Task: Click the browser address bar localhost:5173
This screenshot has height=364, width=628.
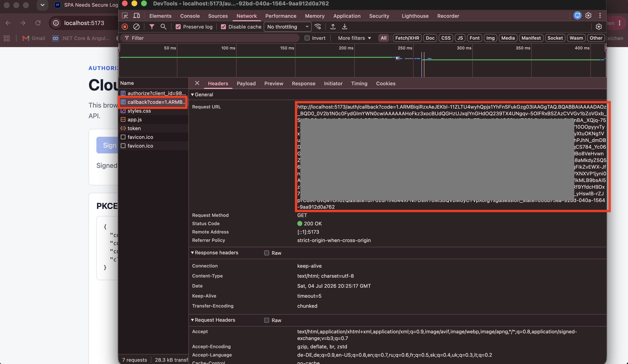Action: point(84,23)
